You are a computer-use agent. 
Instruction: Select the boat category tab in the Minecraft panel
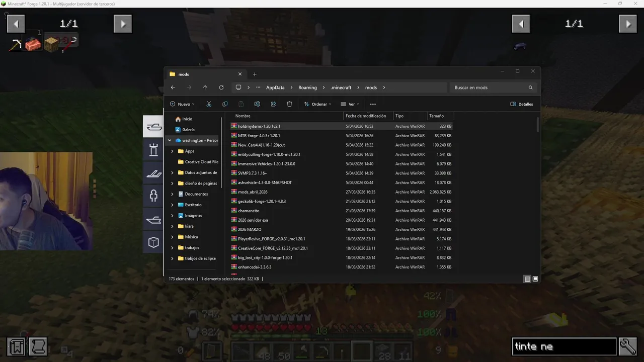point(153,127)
